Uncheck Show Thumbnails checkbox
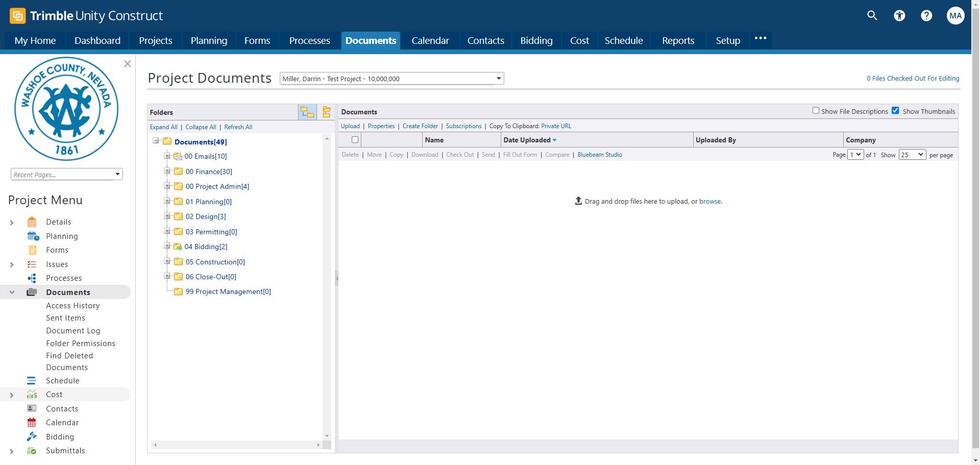 pyautogui.click(x=895, y=111)
